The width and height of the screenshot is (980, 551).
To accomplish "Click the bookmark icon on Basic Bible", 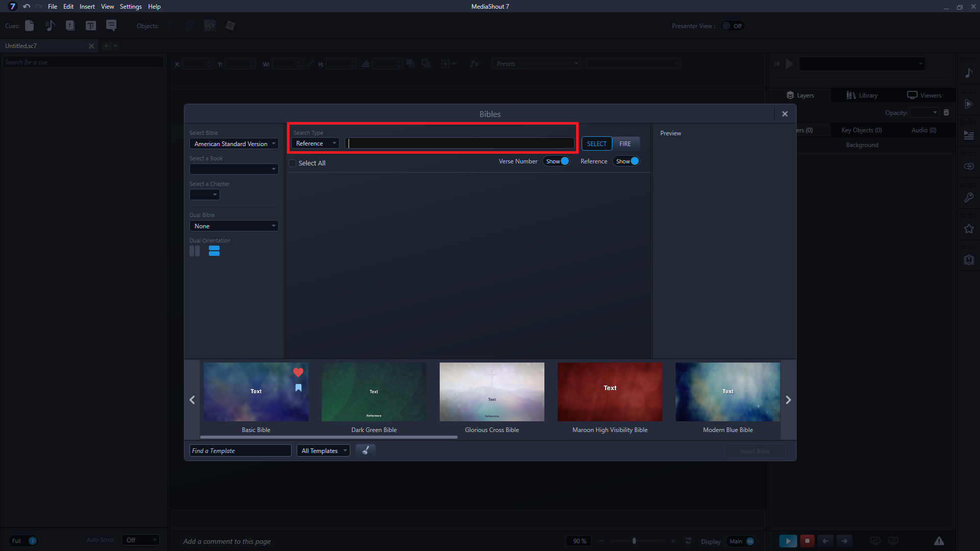I will pos(298,388).
